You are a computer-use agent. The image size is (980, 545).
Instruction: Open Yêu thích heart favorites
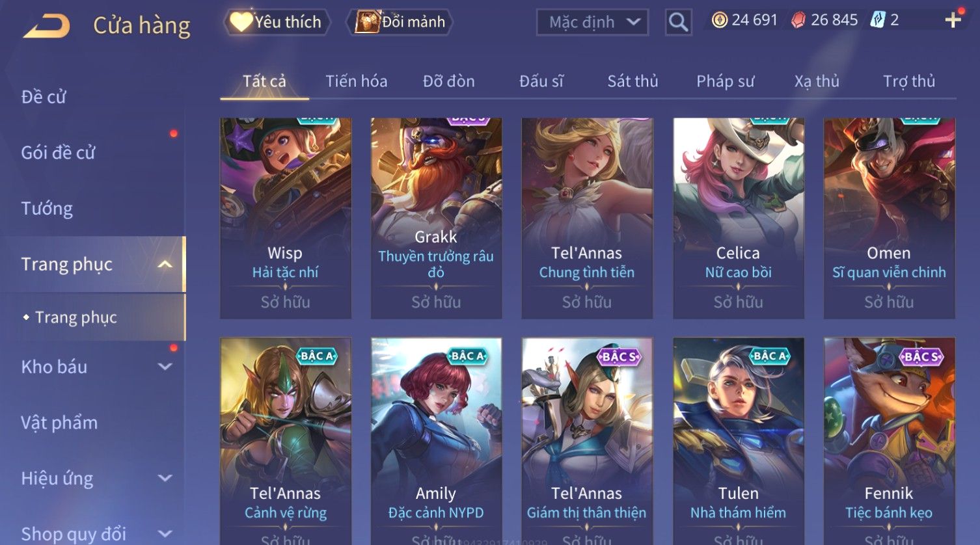pyautogui.click(x=277, y=22)
